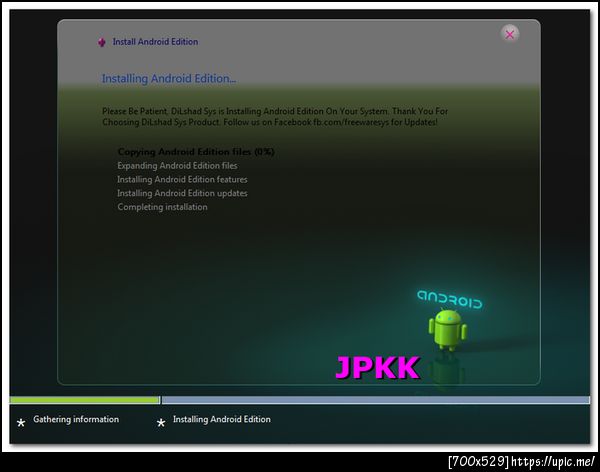Click the asterisk beside Gathering information
Image resolution: width=600 pixels, height=472 pixels.
[21, 423]
